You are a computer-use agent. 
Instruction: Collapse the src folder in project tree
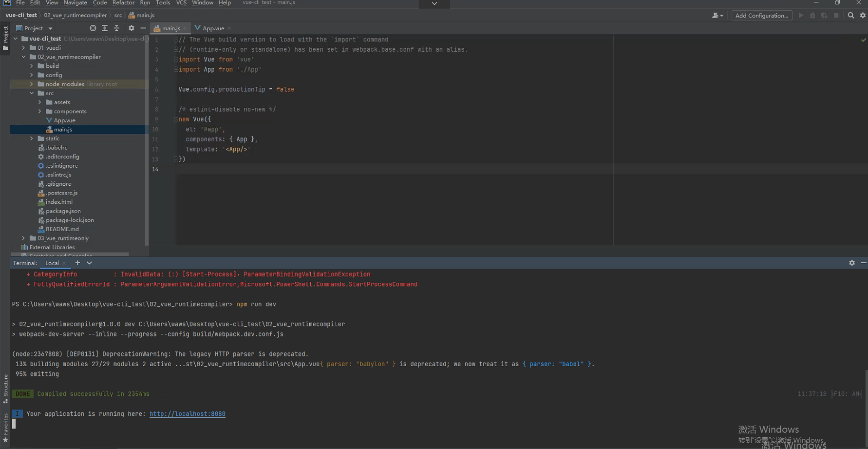coord(32,93)
